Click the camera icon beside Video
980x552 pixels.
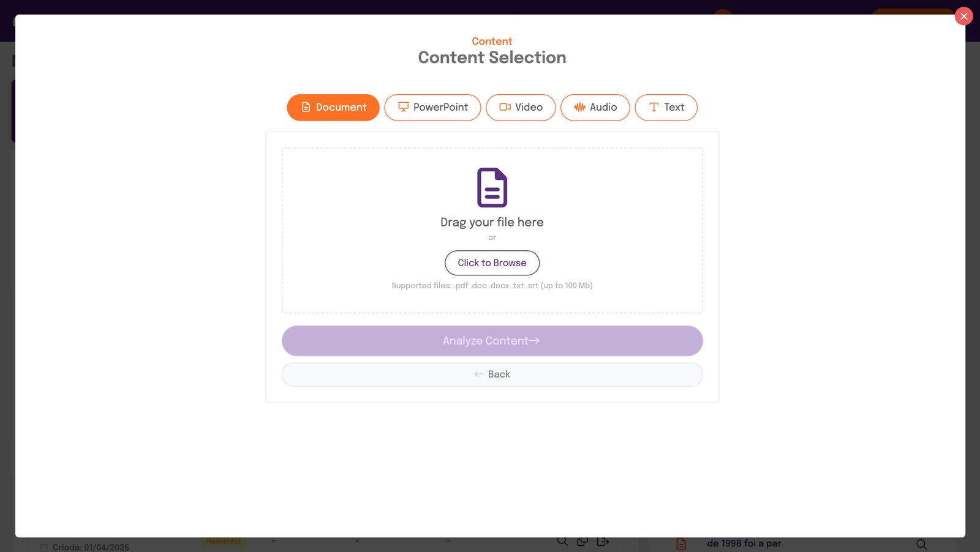(x=505, y=107)
